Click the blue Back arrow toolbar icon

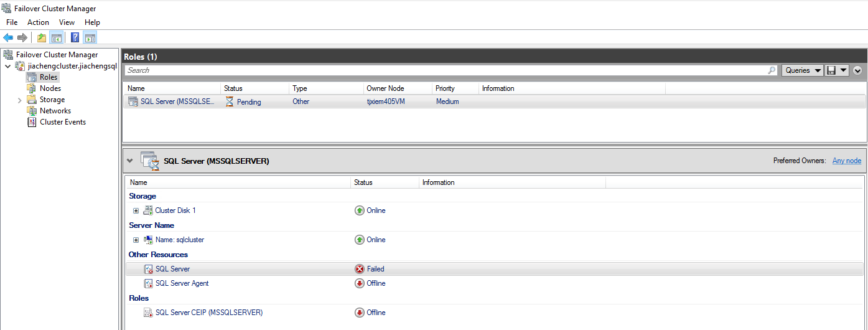click(8, 37)
